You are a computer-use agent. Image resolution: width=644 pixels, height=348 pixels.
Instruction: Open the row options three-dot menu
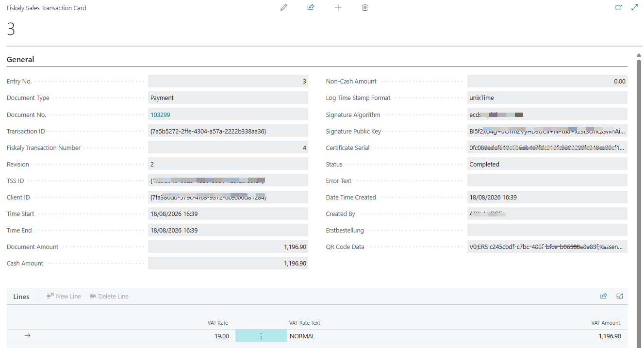click(x=261, y=336)
